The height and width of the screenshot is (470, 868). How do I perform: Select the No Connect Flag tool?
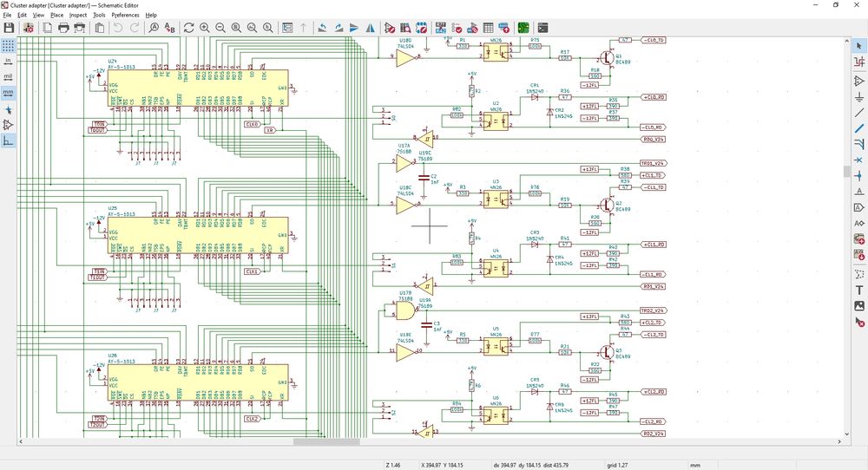(x=859, y=160)
